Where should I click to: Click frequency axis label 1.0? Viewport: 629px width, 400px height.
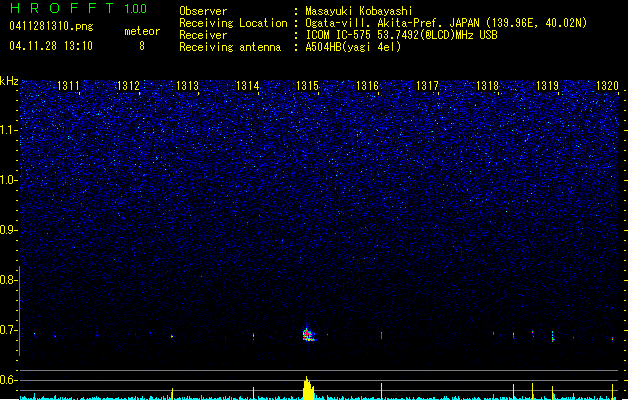(x=9, y=180)
